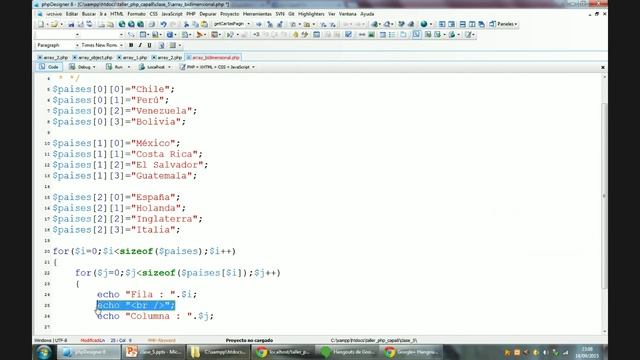The image size is (640, 360).
Task: Switch to array_object.php tab
Action: click(93, 58)
